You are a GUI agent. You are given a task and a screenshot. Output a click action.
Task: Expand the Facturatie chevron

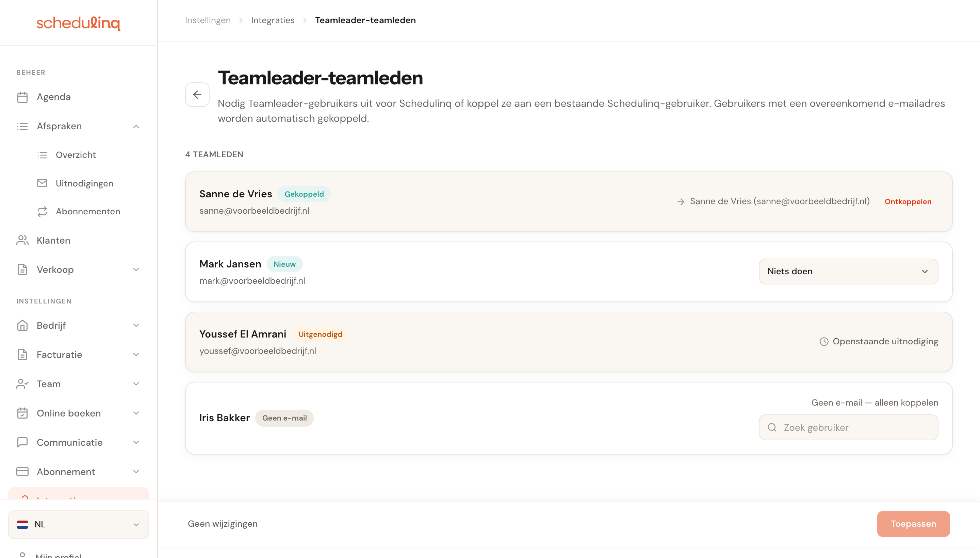pos(136,355)
